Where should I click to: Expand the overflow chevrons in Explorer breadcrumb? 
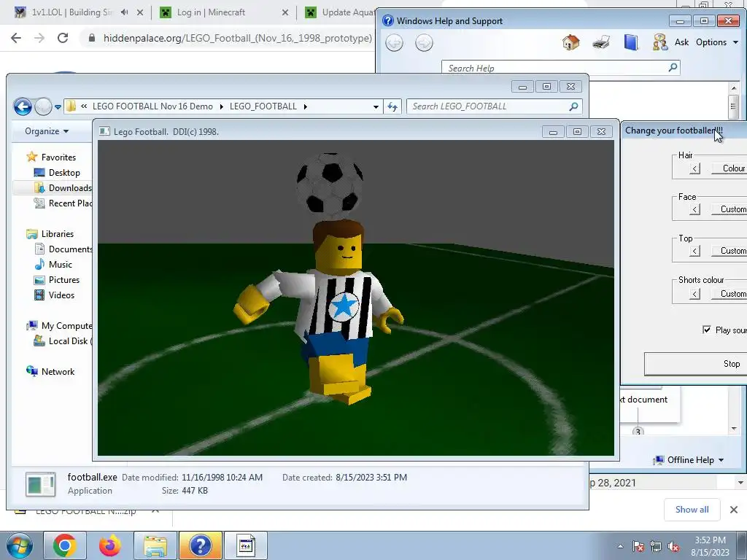coord(84,106)
